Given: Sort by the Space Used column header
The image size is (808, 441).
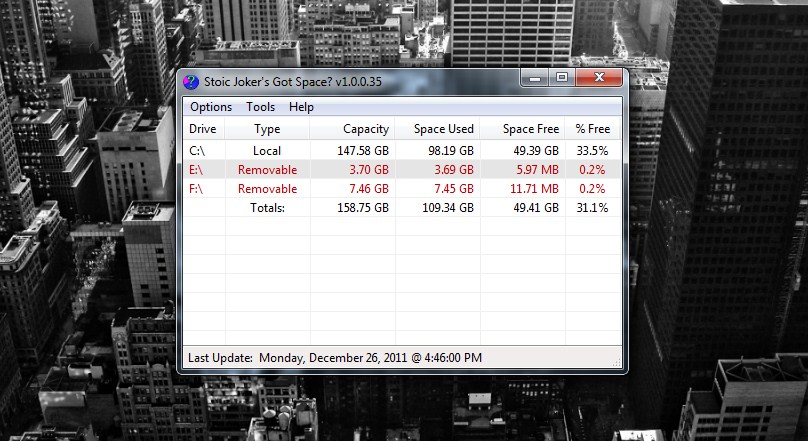Looking at the screenshot, I should pyautogui.click(x=437, y=129).
